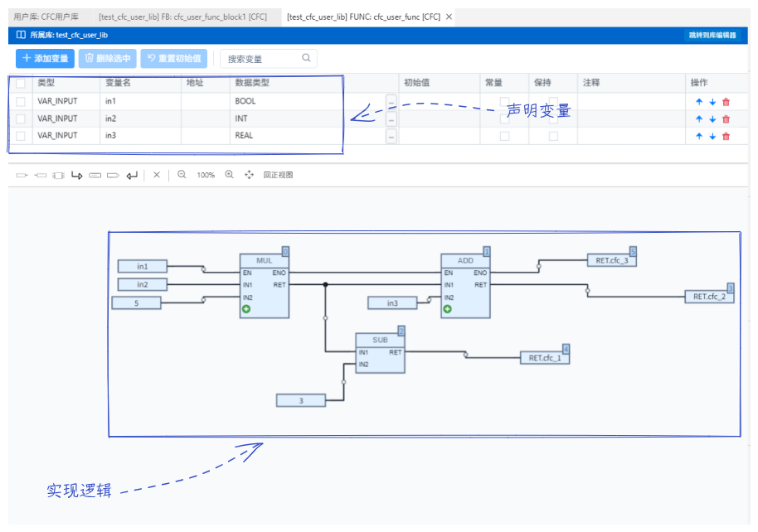Image resolution: width=758 pixels, height=532 pixels.
Task: Move variable in2 down
Action: [712, 118]
